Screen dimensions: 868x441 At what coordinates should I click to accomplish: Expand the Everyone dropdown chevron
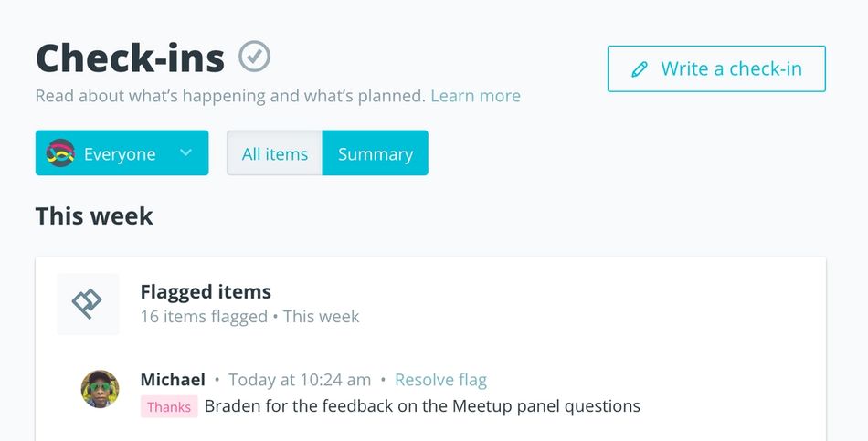(x=185, y=152)
